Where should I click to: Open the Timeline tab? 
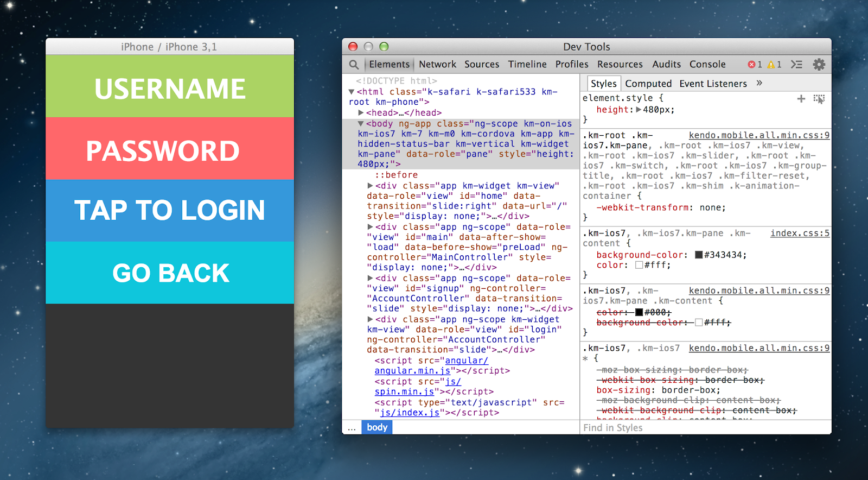coord(527,64)
